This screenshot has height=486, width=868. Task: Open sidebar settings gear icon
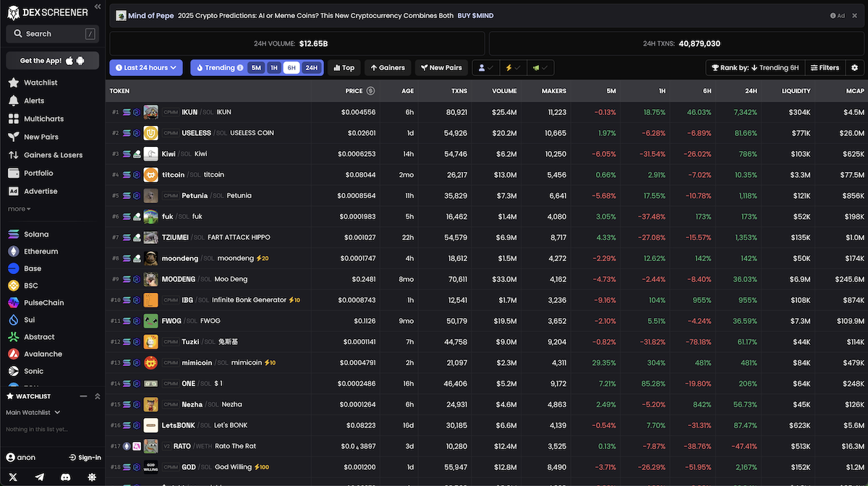(x=92, y=477)
